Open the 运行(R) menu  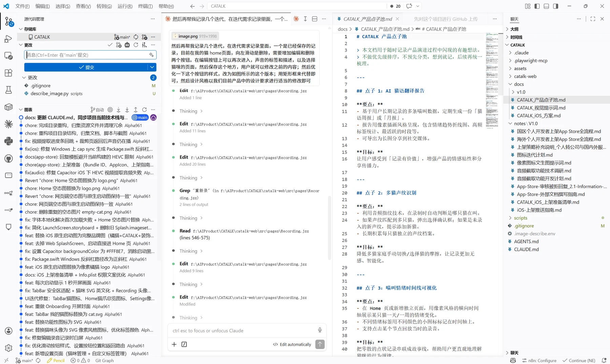[x=125, y=6]
